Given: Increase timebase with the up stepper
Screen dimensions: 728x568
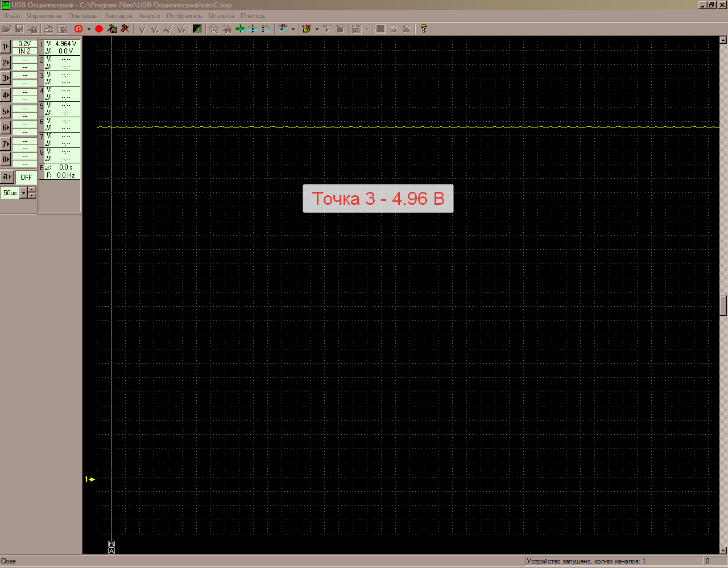Looking at the screenshot, I should click(x=32, y=190).
